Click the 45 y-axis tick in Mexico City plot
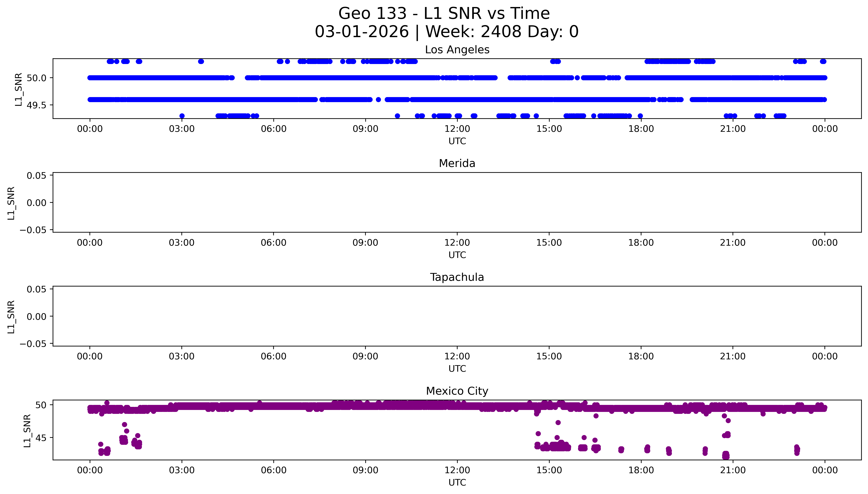This screenshot has height=494, width=868. tap(41, 438)
